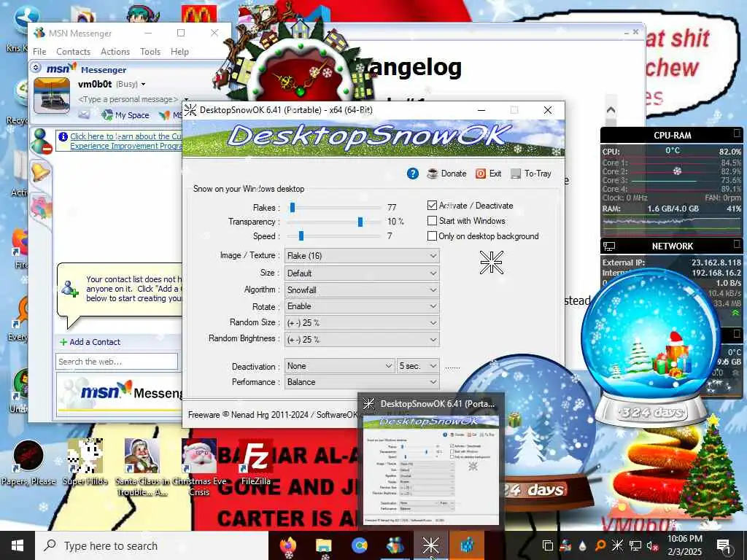Send DesktopSnowOK To-Tray
The height and width of the screenshot is (560, 747).
pos(531,174)
